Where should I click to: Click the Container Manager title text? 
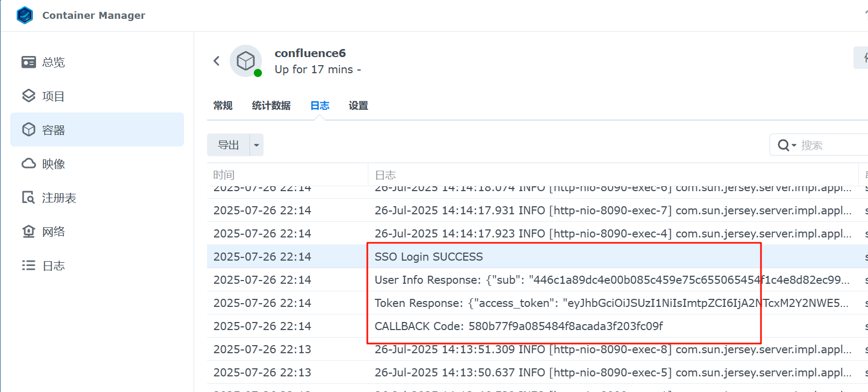[x=94, y=16]
